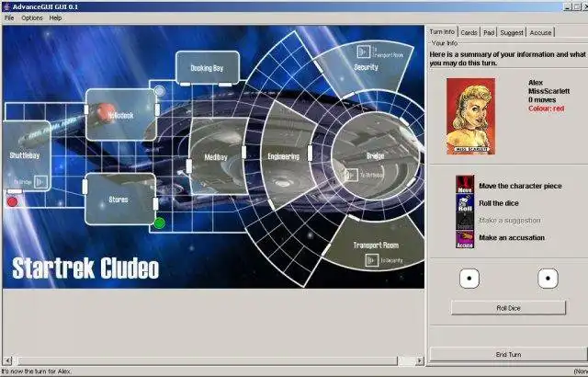This screenshot has height=377, width=588.
Task: Select the green token near Stores
Action: point(159,223)
